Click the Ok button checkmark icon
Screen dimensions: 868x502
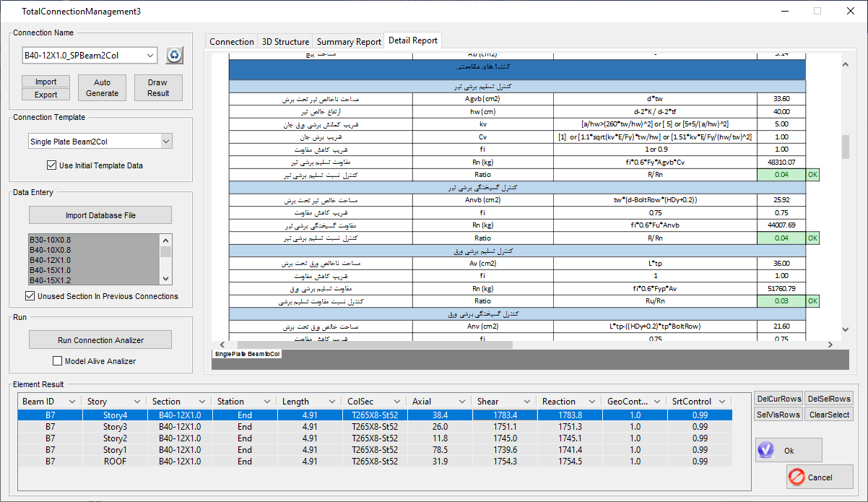[766, 450]
